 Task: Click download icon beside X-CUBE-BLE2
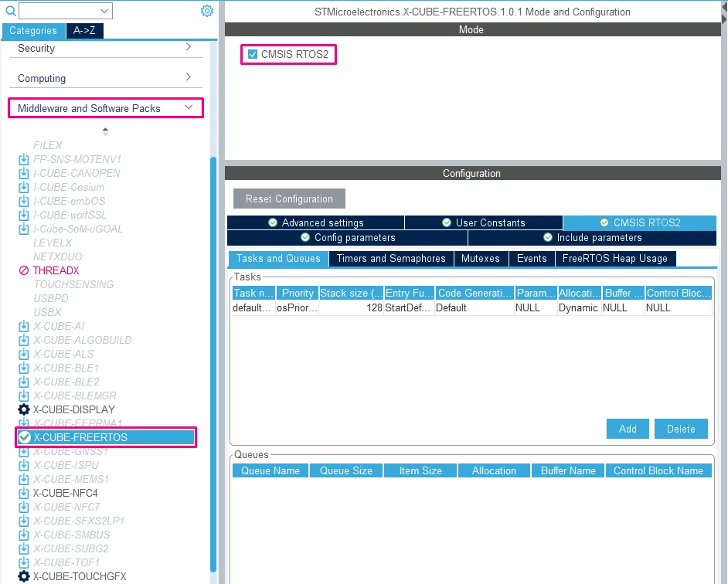24,382
